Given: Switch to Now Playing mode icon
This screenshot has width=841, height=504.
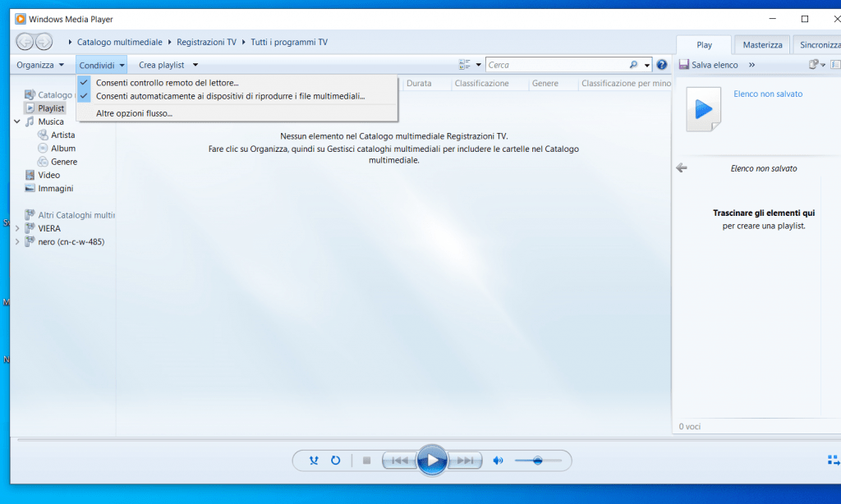Looking at the screenshot, I should click(x=834, y=460).
